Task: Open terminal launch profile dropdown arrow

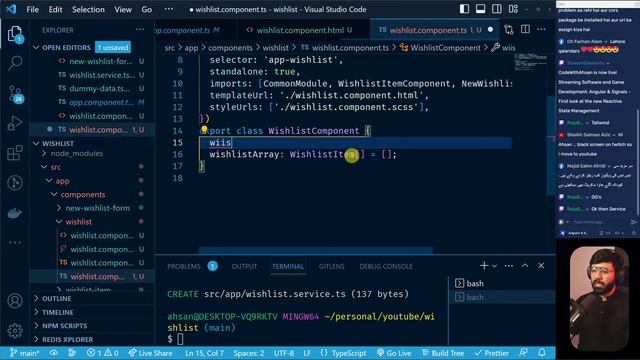Action: tap(494, 266)
